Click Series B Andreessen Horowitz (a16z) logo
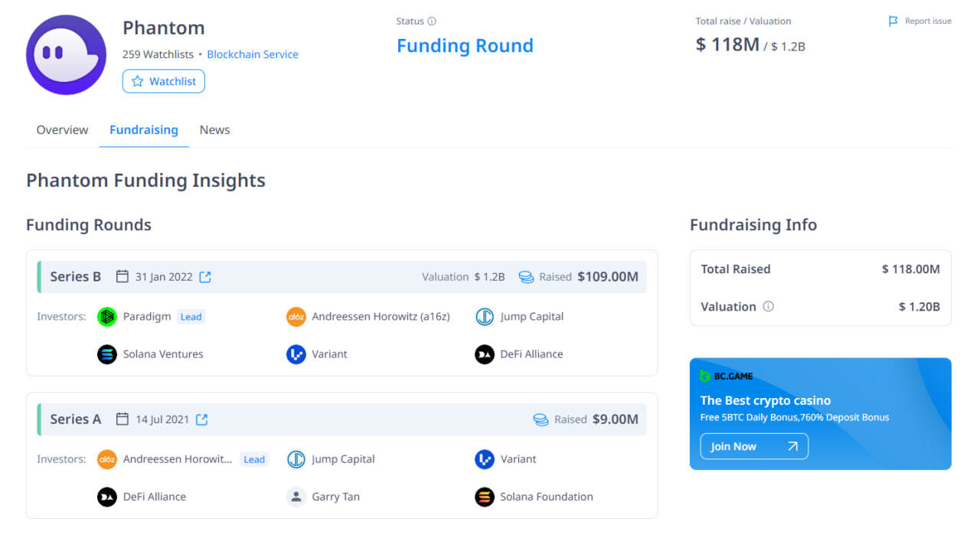The width and height of the screenshot is (980, 538). tap(296, 317)
